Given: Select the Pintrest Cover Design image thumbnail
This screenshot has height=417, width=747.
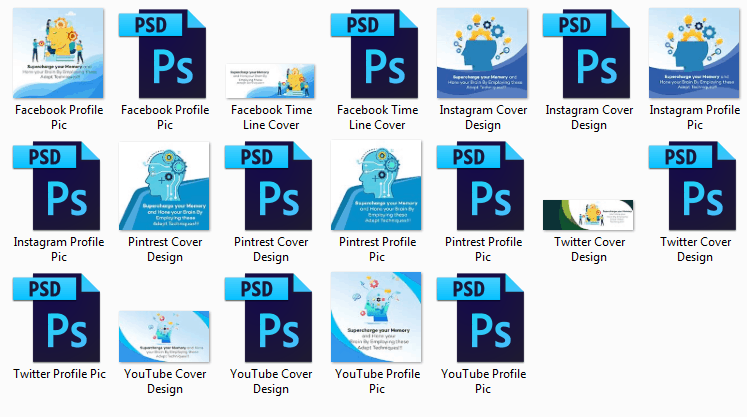Looking at the screenshot, I should click(164, 186).
